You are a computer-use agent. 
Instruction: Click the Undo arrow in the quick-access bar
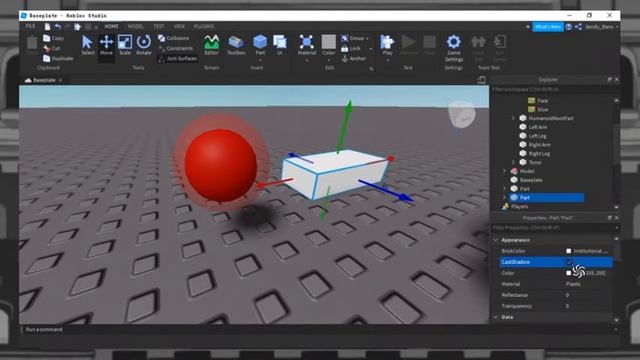click(x=58, y=27)
